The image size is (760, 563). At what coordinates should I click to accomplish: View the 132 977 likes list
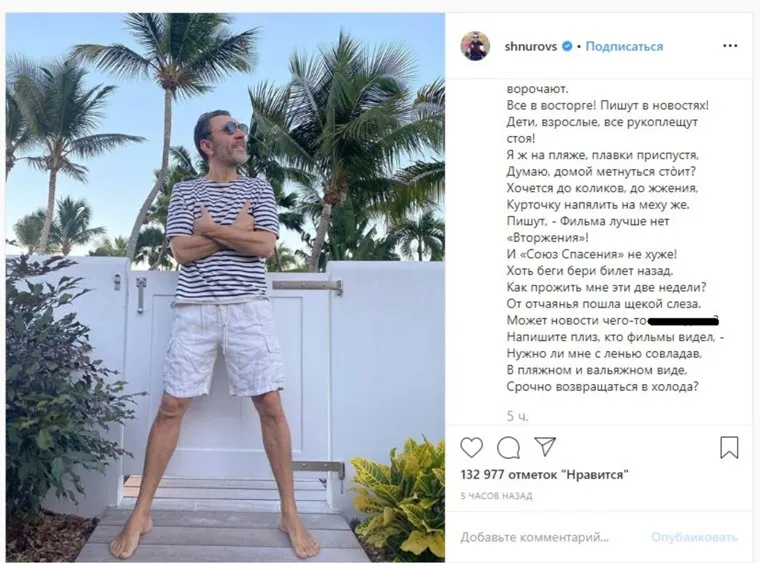tap(544, 474)
